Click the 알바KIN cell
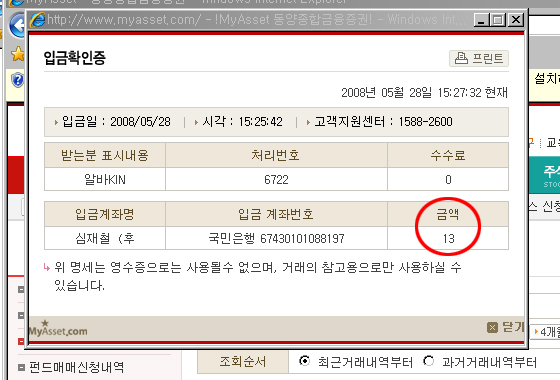This screenshot has width=560, height=380. [105, 179]
